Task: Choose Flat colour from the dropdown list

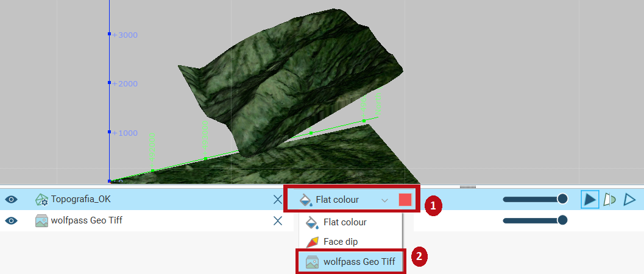Action: click(345, 222)
